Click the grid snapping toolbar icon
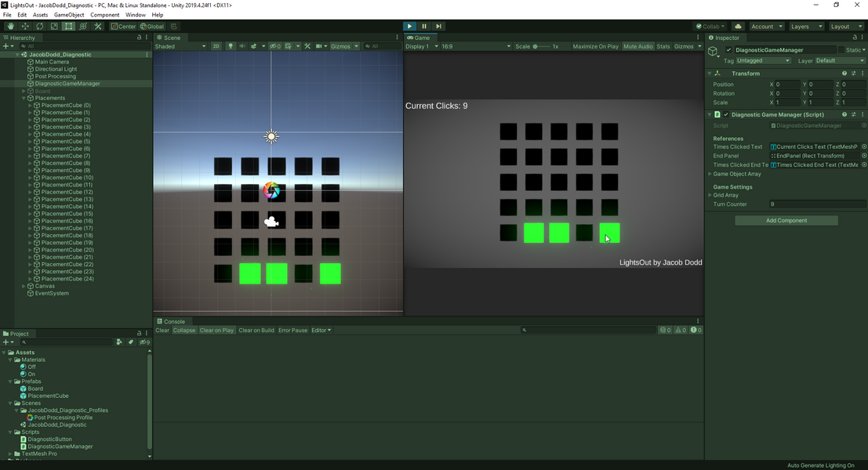Screen dimensions: 868x470 pyautogui.click(x=174, y=26)
